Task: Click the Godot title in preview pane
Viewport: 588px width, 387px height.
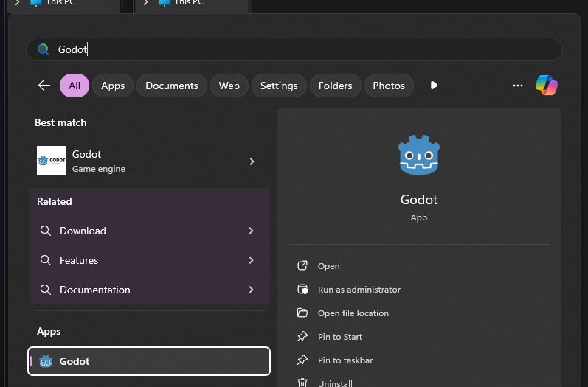Action: [419, 200]
